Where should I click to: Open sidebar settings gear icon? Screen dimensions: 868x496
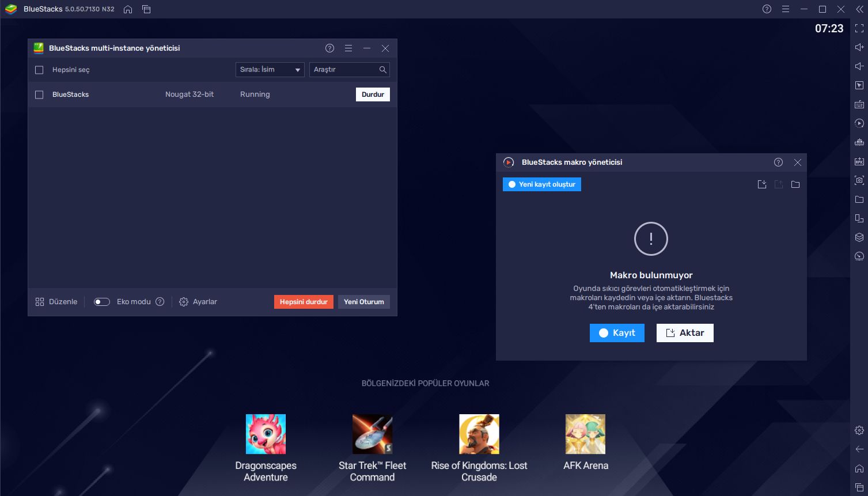click(x=859, y=430)
